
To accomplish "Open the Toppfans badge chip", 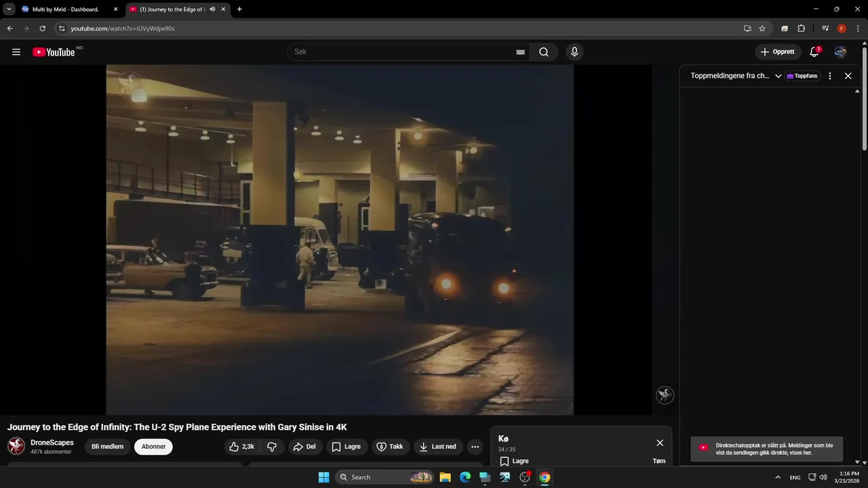I will (x=802, y=76).
